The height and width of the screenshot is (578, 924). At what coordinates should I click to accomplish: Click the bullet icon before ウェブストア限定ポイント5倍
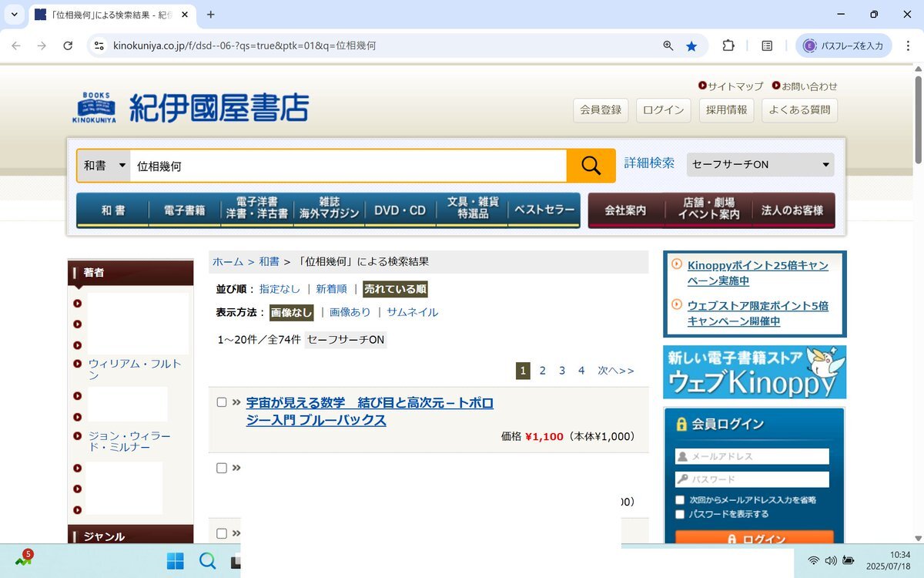click(x=677, y=305)
